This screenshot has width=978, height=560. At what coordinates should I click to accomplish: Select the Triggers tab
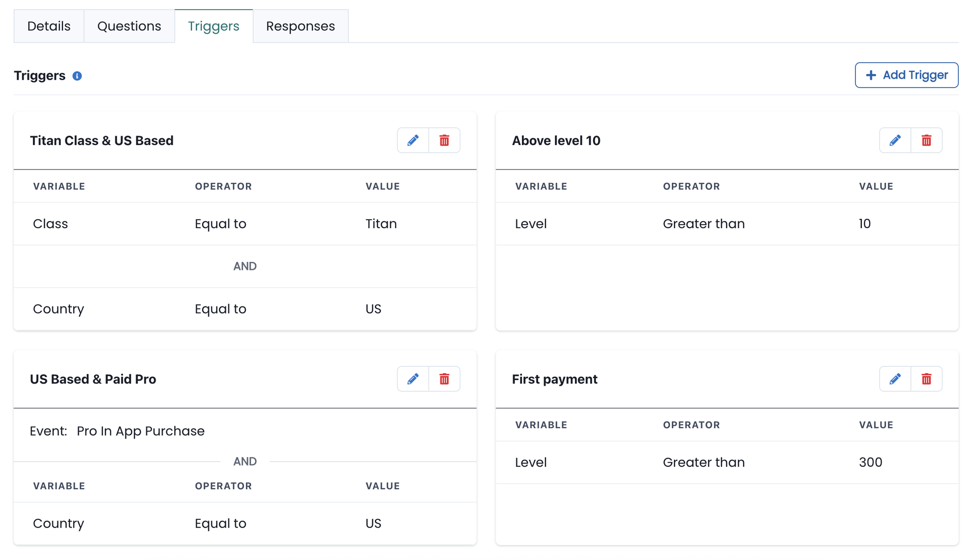[213, 26]
